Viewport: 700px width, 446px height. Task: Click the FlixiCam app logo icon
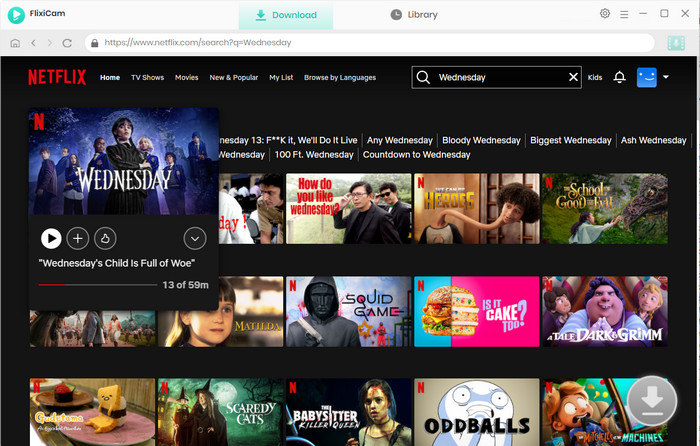16,15
